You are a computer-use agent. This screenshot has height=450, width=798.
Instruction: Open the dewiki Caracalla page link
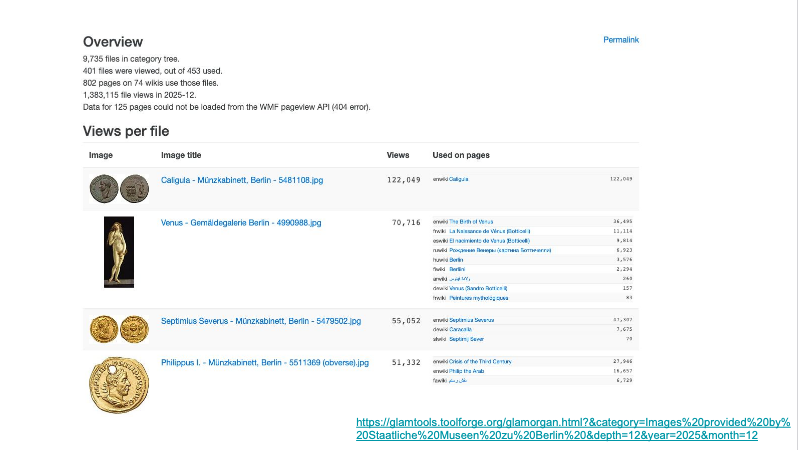tap(458, 329)
